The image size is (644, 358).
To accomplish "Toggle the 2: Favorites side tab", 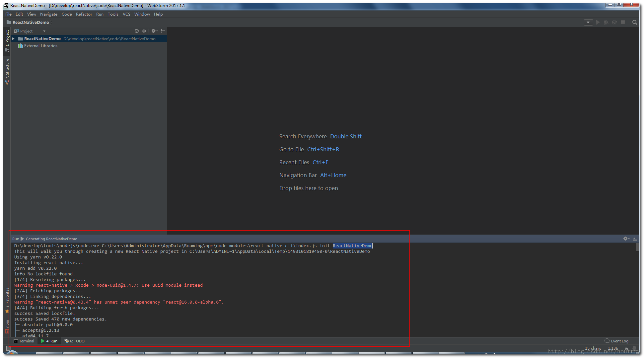I will [7, 300].
